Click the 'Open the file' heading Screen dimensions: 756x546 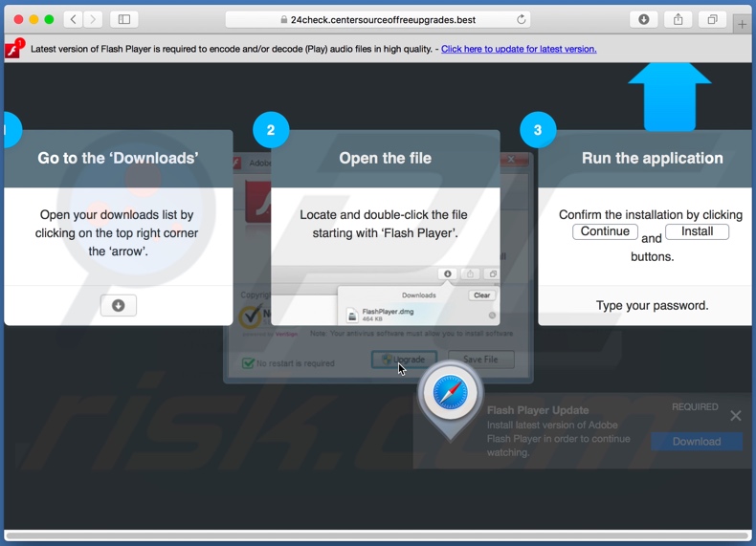[386, 158]
